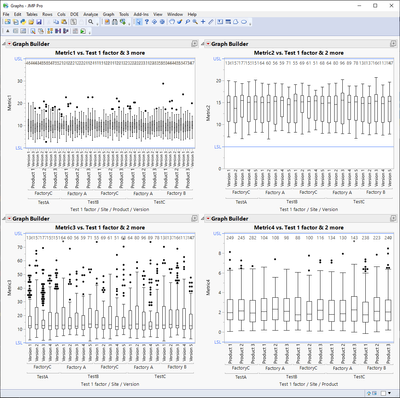Screen dimensions: 400x398
Task: Select the Line pencil tool
Action: coord(211,22)
